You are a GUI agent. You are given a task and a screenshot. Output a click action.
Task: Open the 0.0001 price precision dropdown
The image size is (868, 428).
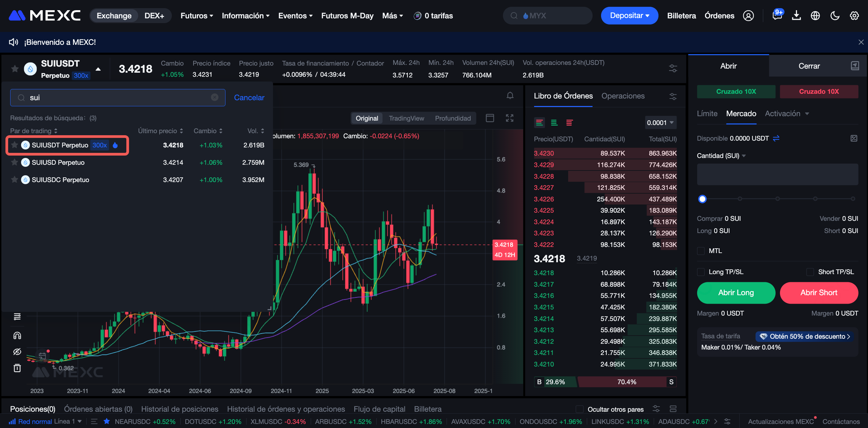[x=661, y=123]
